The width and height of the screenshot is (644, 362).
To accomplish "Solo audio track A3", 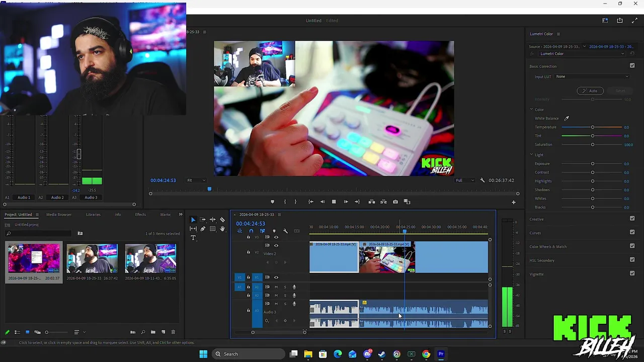I will (285, 304).
